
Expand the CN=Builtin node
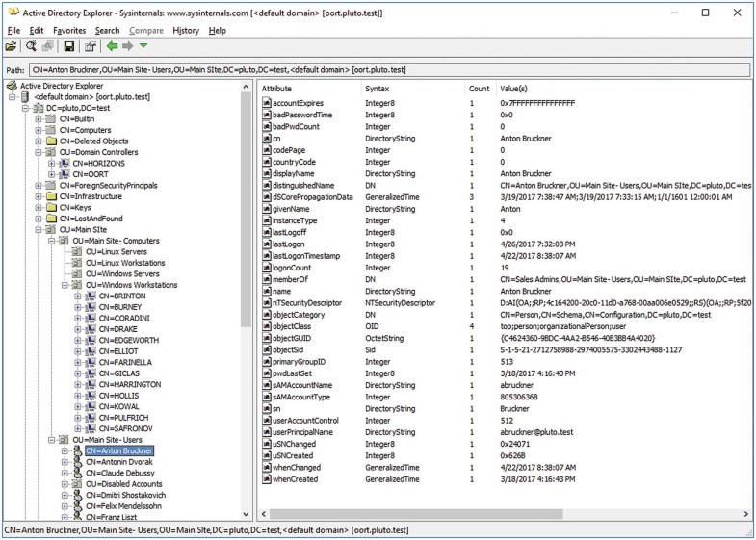pos(39,119)
